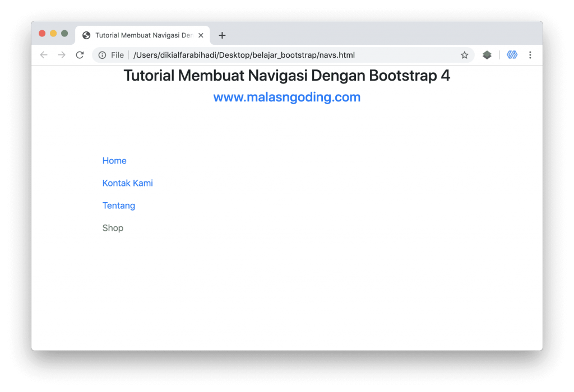The height and width of the screenshot is (392, 574).
Task: Open a new tab with the plus button
Action: [222, 35]
